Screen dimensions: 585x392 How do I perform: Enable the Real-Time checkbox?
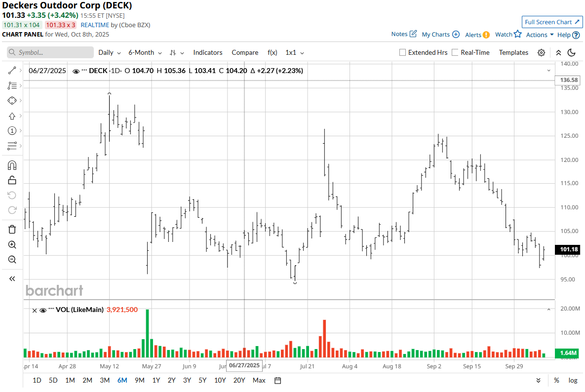455,53
